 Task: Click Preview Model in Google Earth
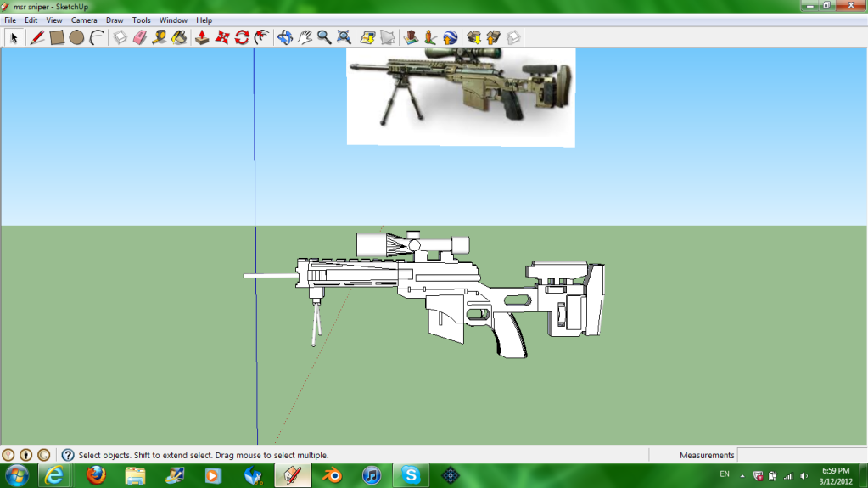click(450, 37)
